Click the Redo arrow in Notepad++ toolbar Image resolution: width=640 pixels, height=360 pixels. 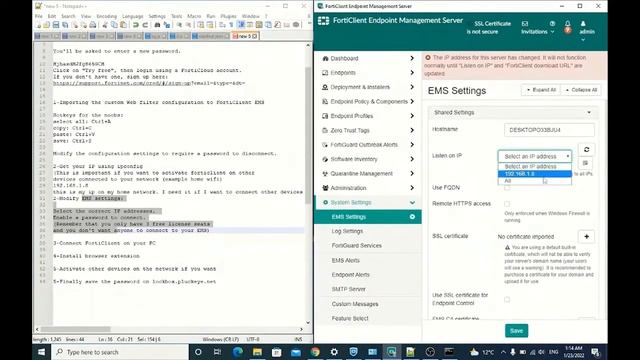(144, 25)
